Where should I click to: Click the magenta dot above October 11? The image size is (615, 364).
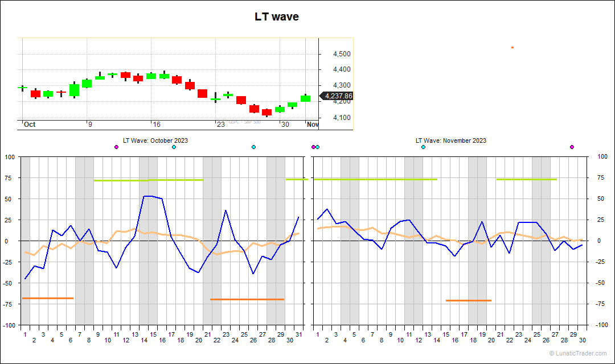point(116,147)
